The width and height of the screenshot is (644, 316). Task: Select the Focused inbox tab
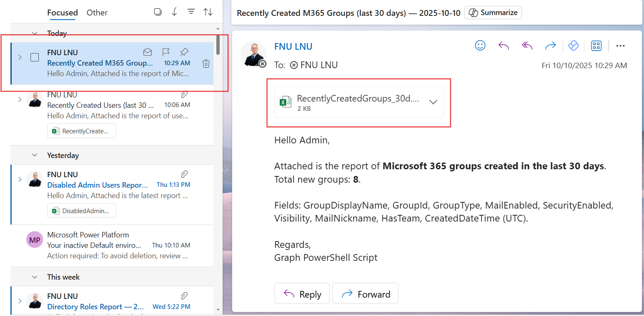62,13
